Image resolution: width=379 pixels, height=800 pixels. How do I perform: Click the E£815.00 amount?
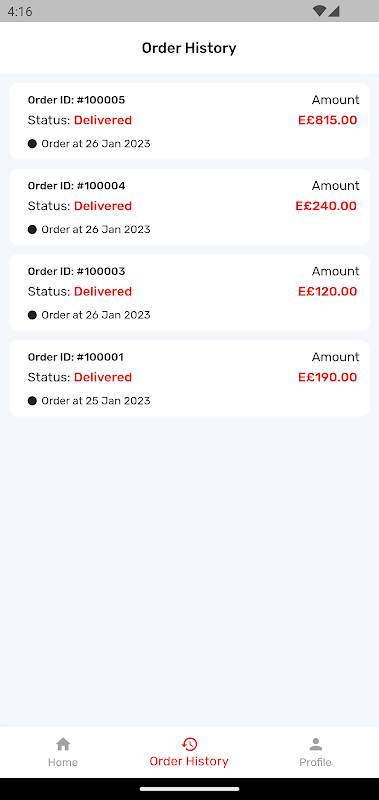pyautogui.click(x=327, y=120)
